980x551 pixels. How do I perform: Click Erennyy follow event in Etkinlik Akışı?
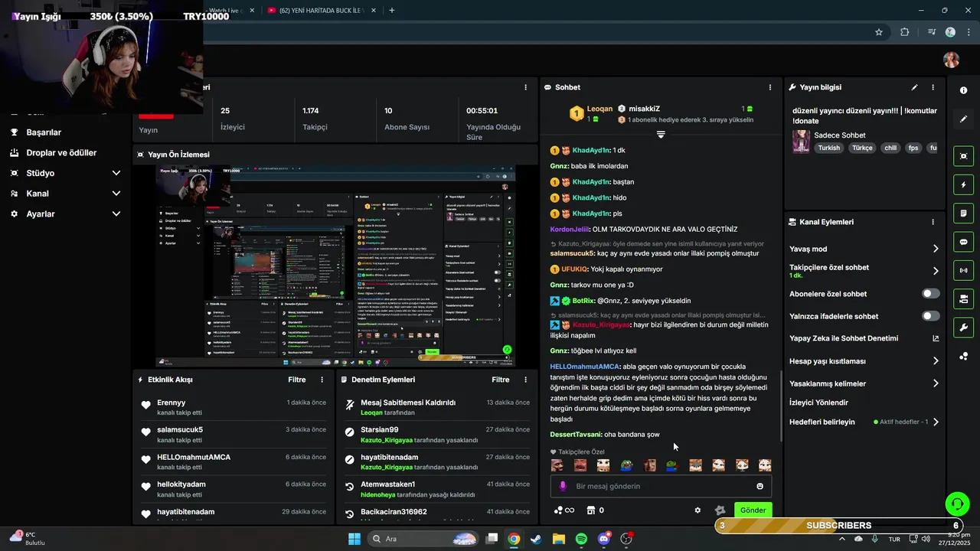click(x=234, y=408)
